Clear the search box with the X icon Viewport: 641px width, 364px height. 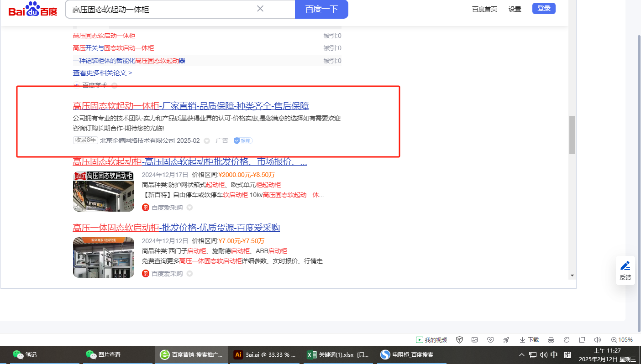(x=260, y=9)
